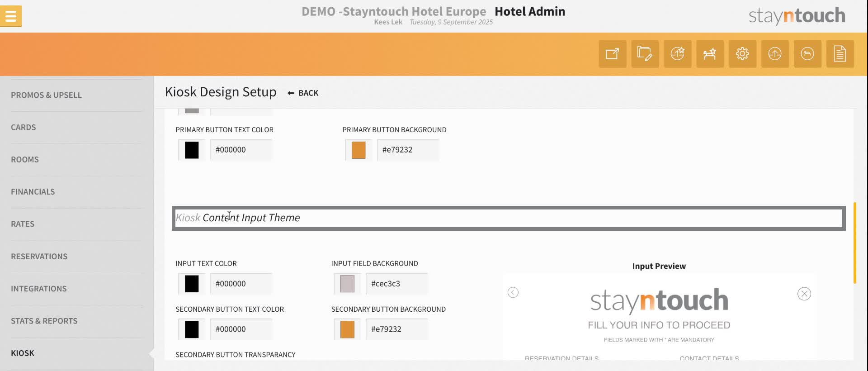Click the FIELDS MARKED WITH * ARE MANDATORY text
Image resolution: width=868 pixels, height=371 pixels.
tap(659, 340)
